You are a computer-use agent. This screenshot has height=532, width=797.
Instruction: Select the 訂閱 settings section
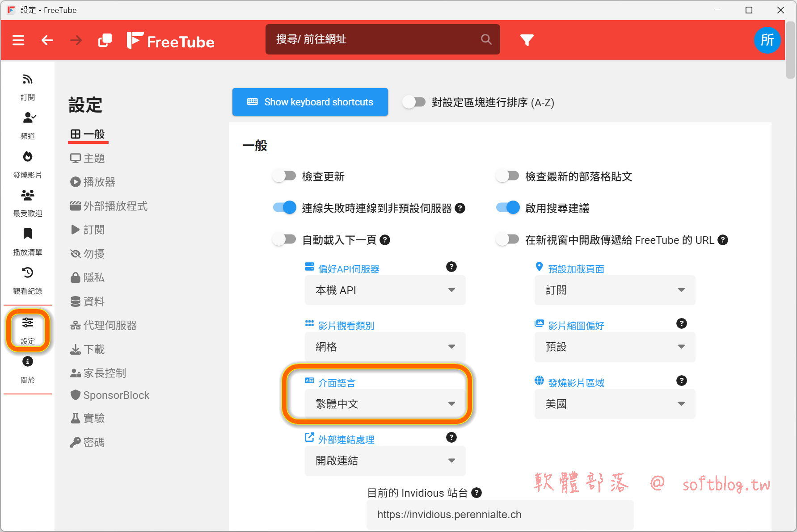point(88,230)
